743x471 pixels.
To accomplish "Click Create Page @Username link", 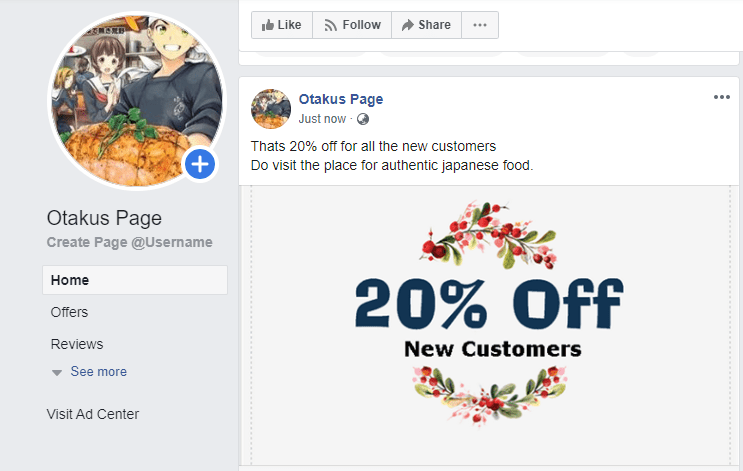I will point(130,243).
